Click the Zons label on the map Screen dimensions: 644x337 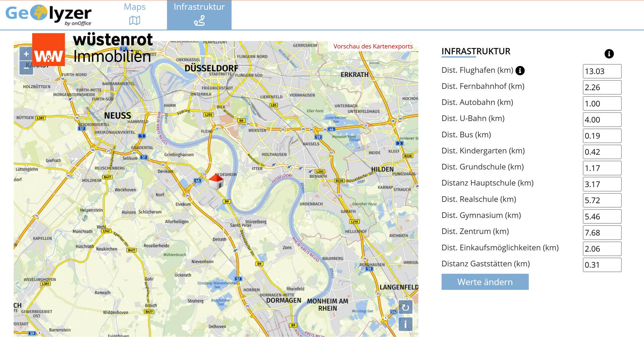287,247
